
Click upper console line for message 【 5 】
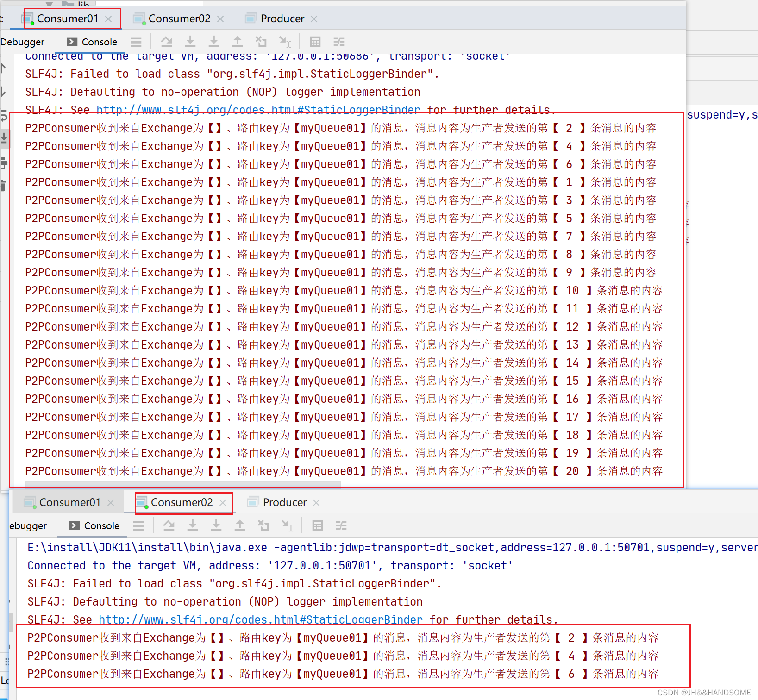(341, 219)
